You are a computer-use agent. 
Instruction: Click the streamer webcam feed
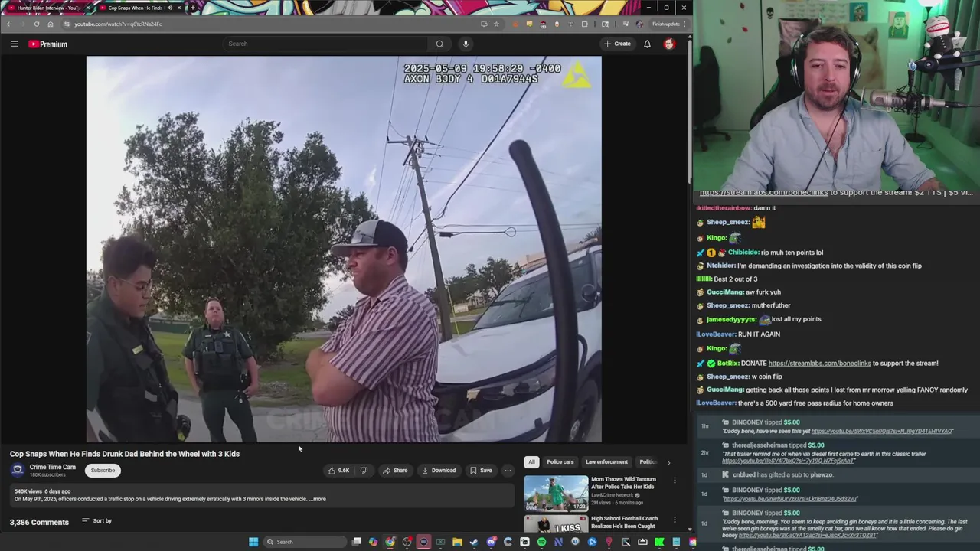tap(837, 95)
